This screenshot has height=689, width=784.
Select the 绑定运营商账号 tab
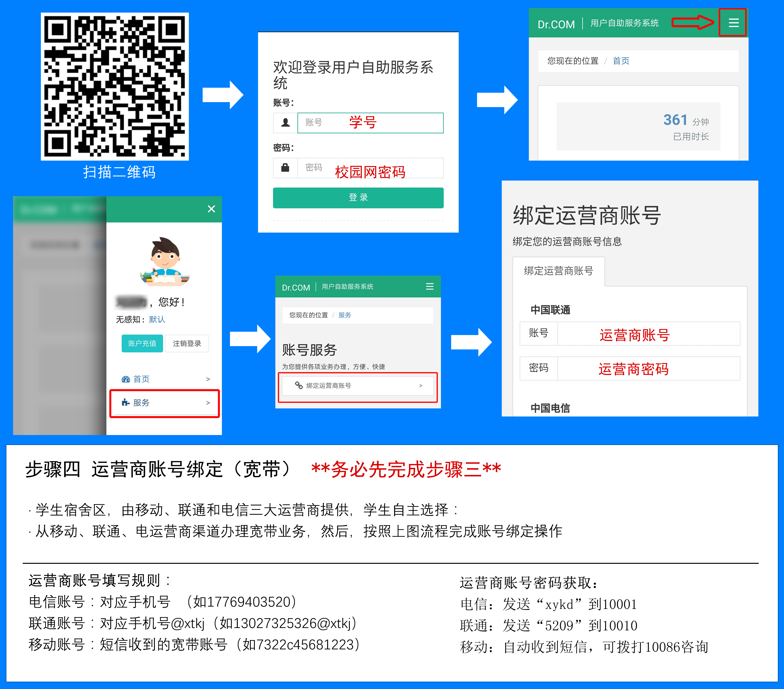coord(559,271)
